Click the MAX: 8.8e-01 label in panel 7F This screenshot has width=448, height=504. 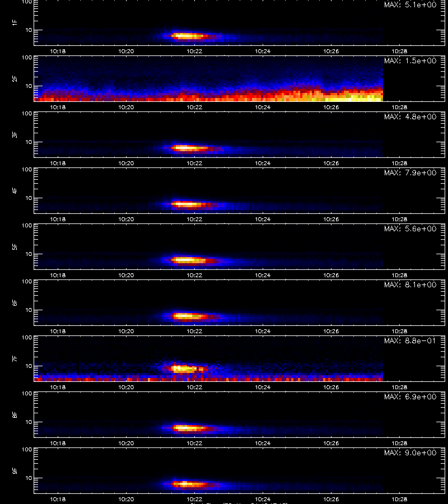410,340
